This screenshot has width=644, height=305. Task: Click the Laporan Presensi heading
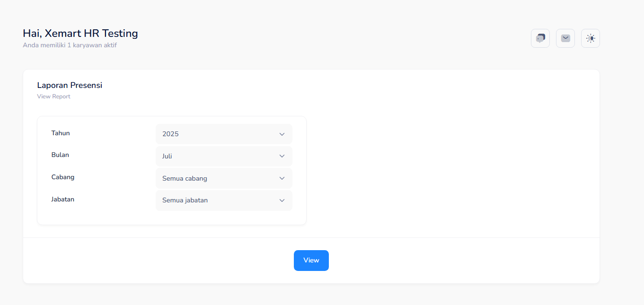[x=70, y=86]
